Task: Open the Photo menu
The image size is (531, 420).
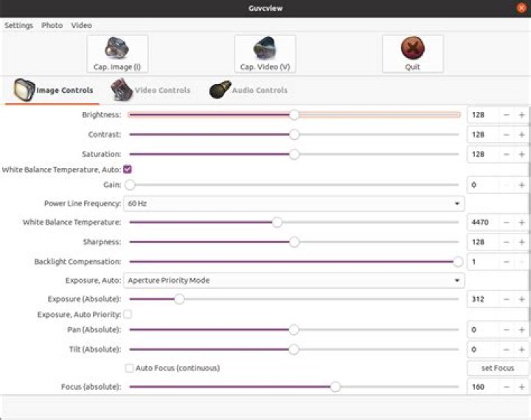Action: pos(52,25)
